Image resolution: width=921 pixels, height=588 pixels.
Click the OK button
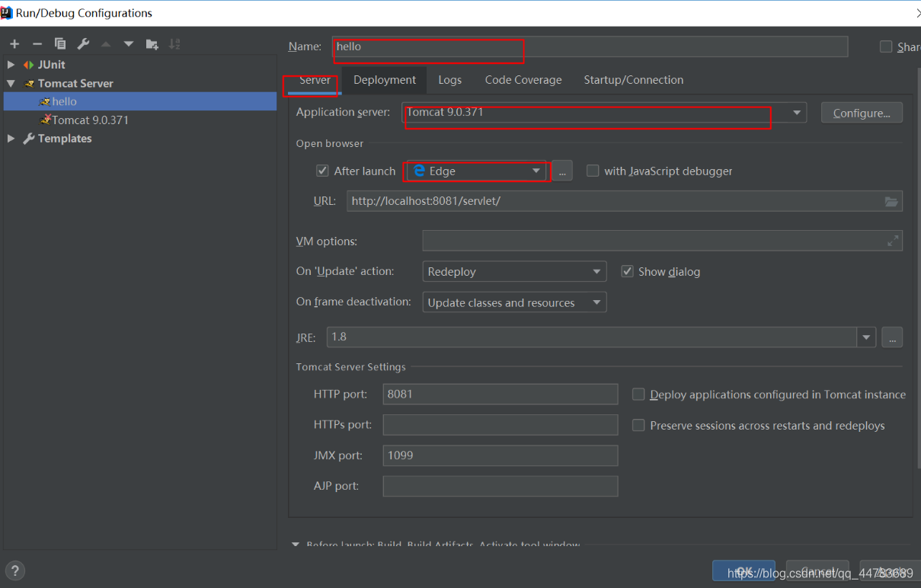click(x=744, y=571)
